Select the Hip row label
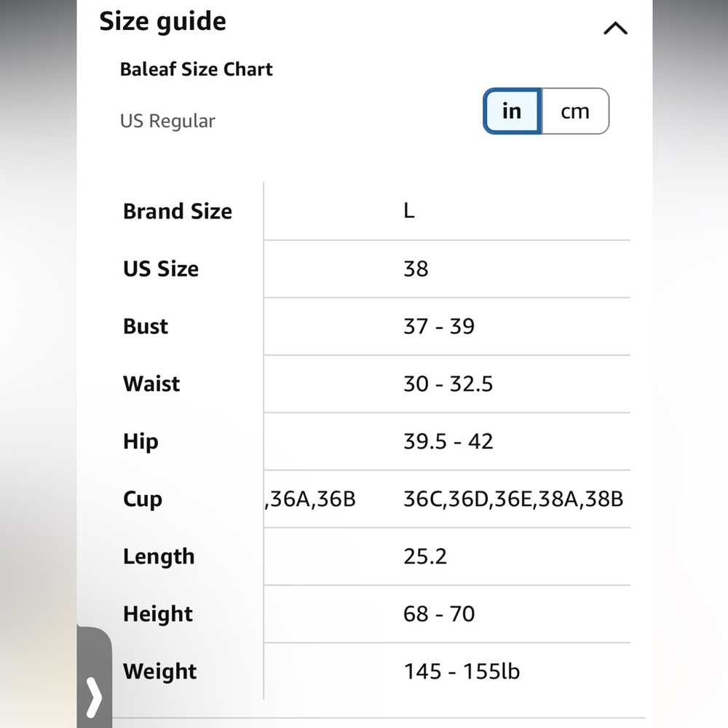Screen dimensions: 728x728 pos(141,441)
